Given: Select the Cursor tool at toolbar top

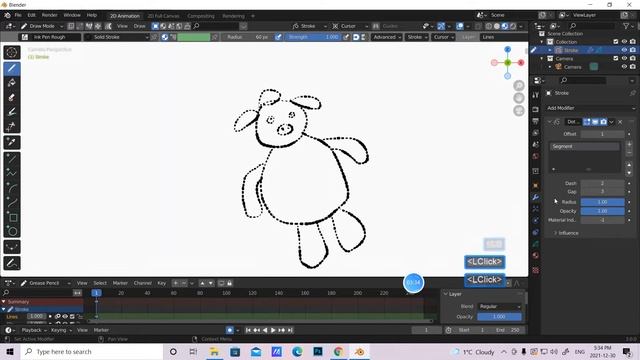Looking at the screenshot, I should 12,52.
